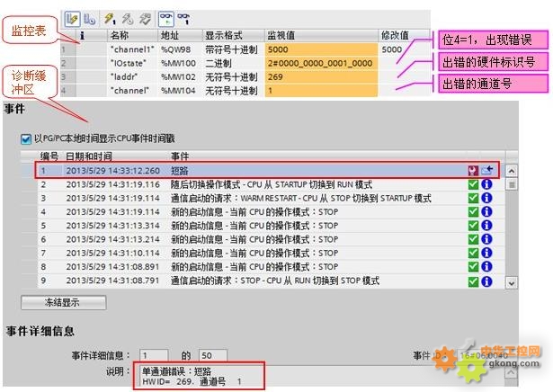Image resolution: width=553 pixels, height=392 pixels.
Task: Toggle show/hide all modify columns icon
Action: (72, 19)
